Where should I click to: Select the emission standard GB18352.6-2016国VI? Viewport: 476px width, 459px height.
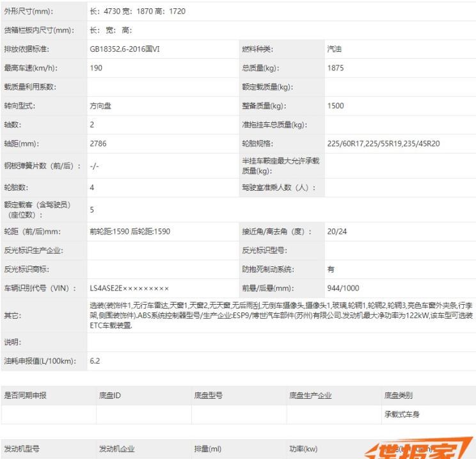[125, 49]
